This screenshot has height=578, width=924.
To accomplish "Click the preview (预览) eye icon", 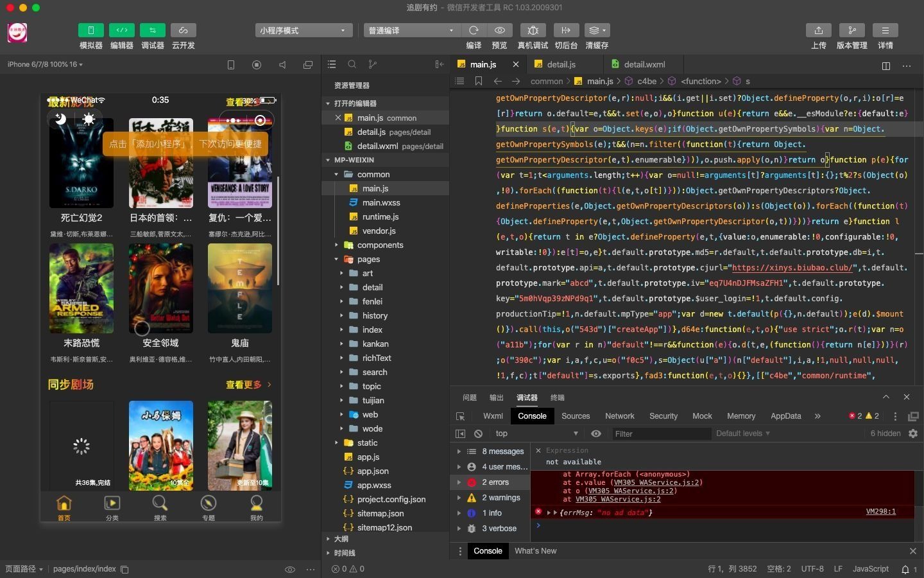I will [x=499, y=30].
